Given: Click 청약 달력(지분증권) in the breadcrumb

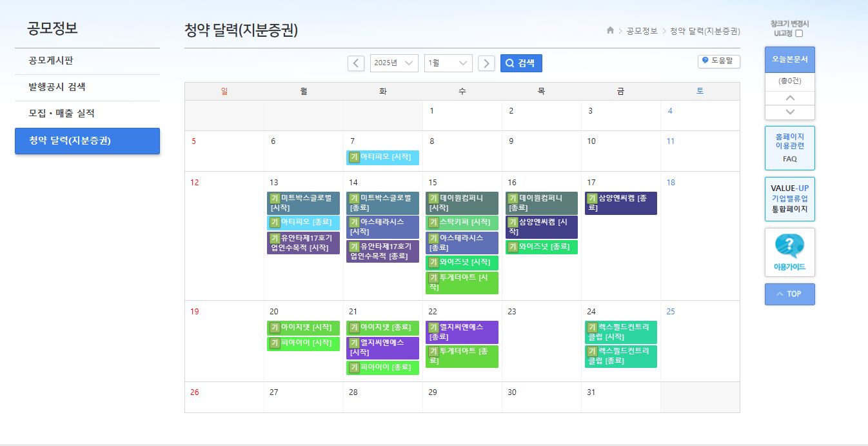Looking at the screenshot, I should tap(705, 31).
